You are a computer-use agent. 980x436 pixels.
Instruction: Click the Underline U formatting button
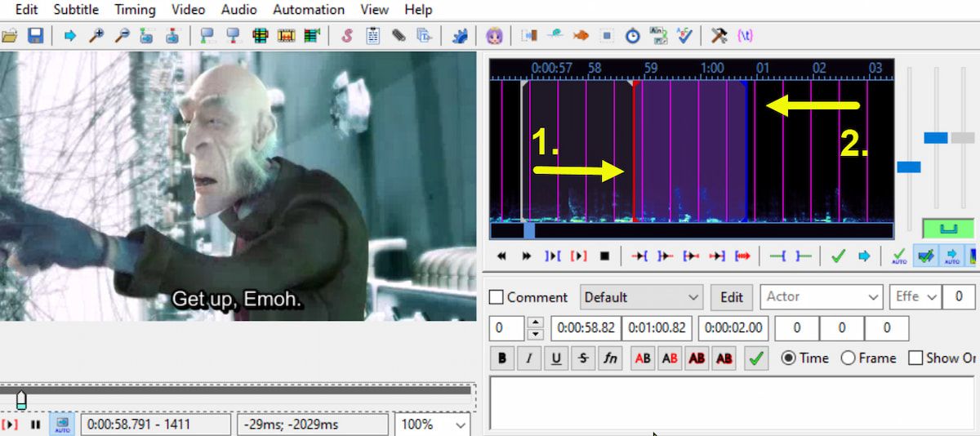pos(555,358)
